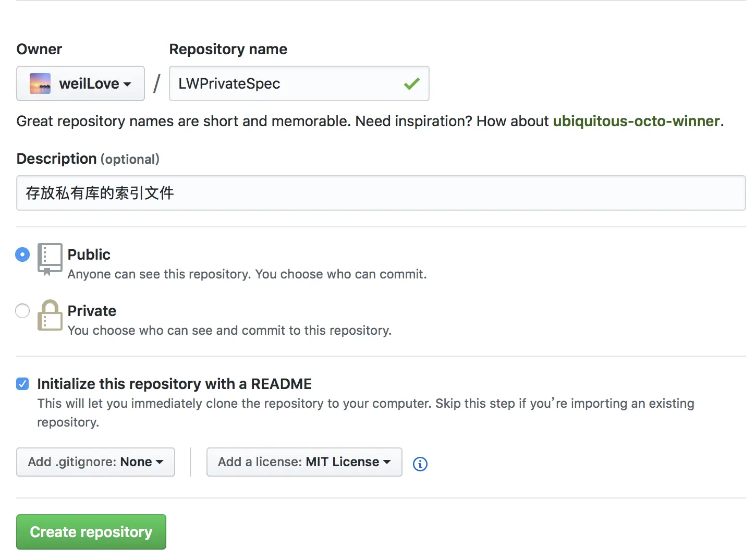Image resolution: width=756 pixels, height=559 pixels.
Task: Click the private repository lock icon
Action: tap(50, 315)
